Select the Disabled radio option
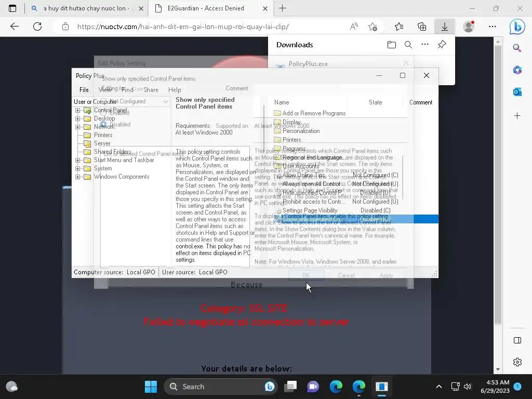The image size is (532, 399). pyautogui.click(x=103, y=124)
